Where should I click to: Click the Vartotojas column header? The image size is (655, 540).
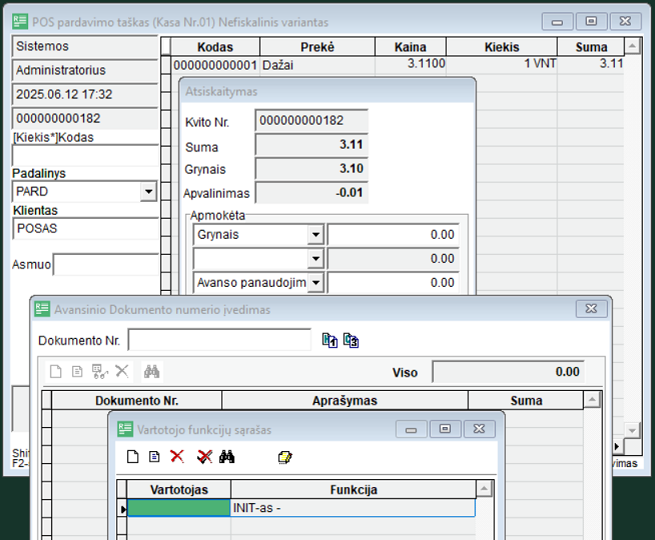[179, 489]
